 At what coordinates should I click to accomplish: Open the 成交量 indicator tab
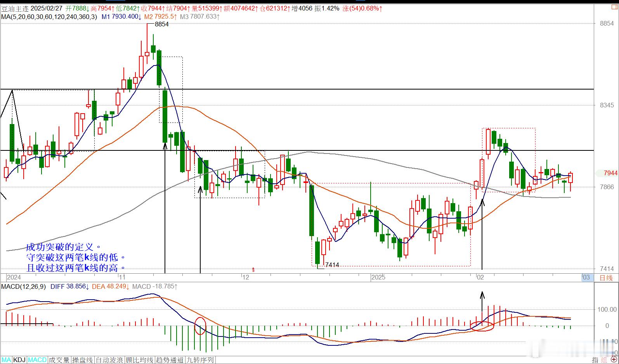pyautogui.click(x=59, y=360)
